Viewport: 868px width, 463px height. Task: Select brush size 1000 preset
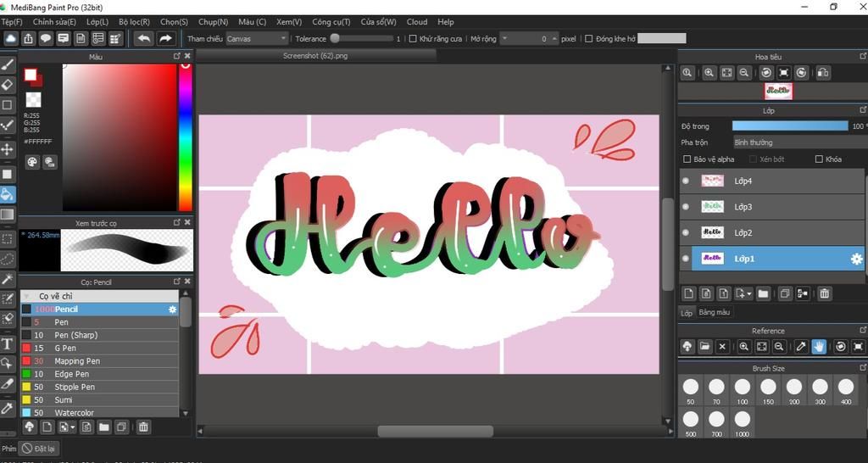click(x=743, y=424)
